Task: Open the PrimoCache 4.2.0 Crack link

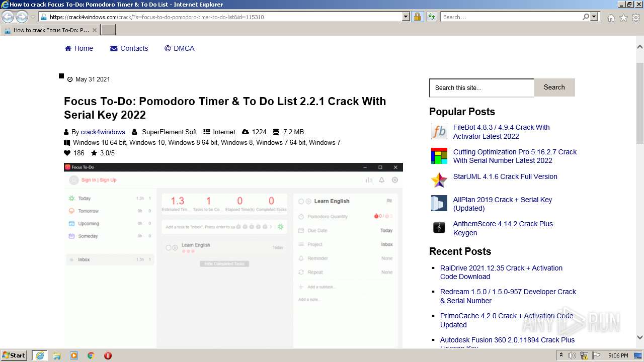Action: (507, 320)
